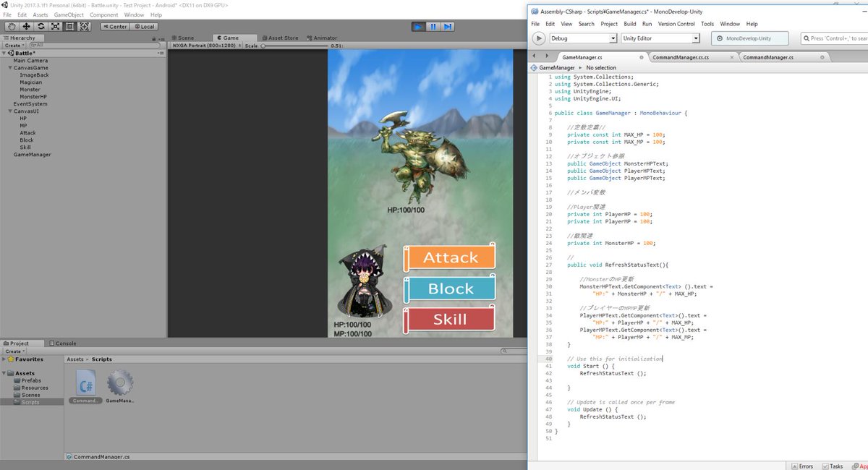Open Component menu in Unity

pyautogui.click(x=104, y=14)
